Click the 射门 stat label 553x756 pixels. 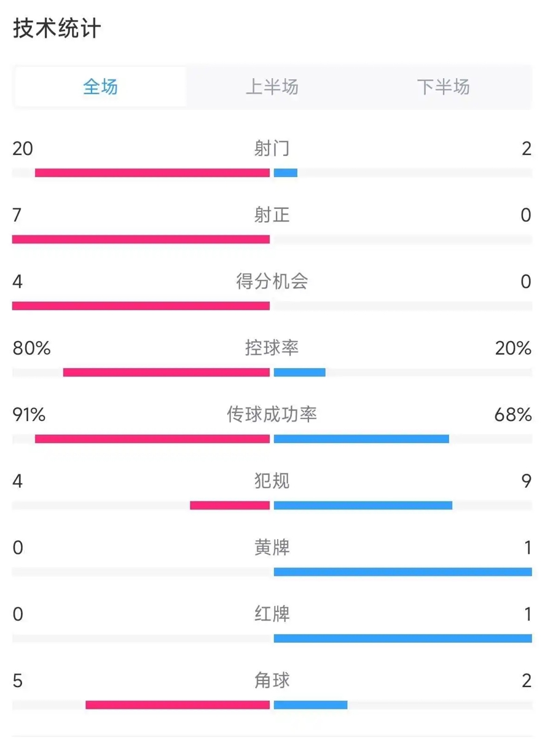(x=272, y=149)
